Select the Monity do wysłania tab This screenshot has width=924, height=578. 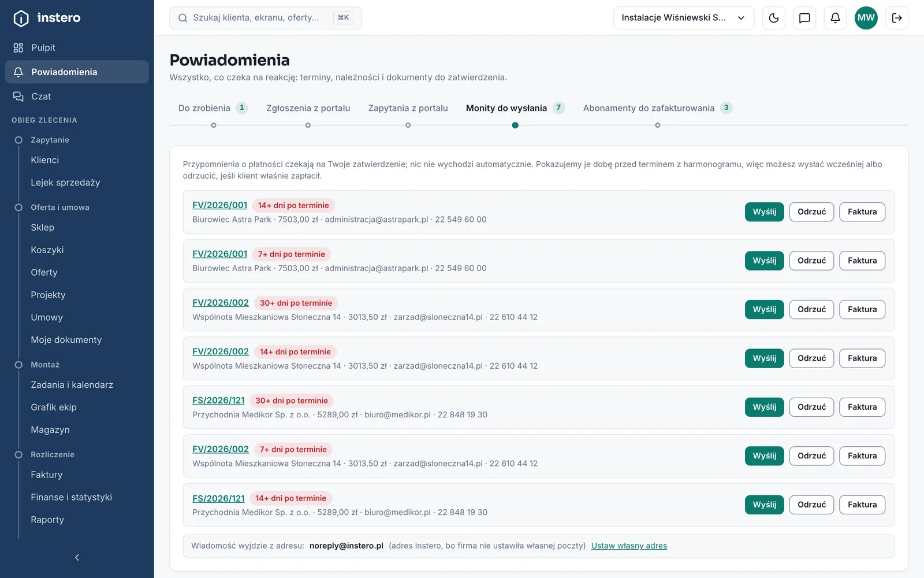click(x=515, y=108)
